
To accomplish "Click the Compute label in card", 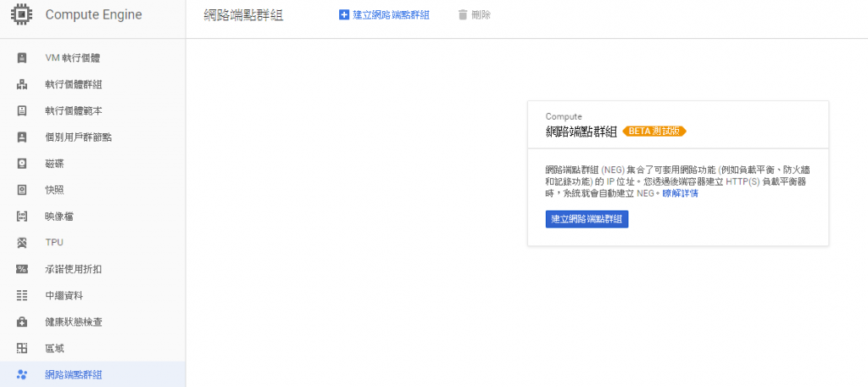I will pos(564,116).
